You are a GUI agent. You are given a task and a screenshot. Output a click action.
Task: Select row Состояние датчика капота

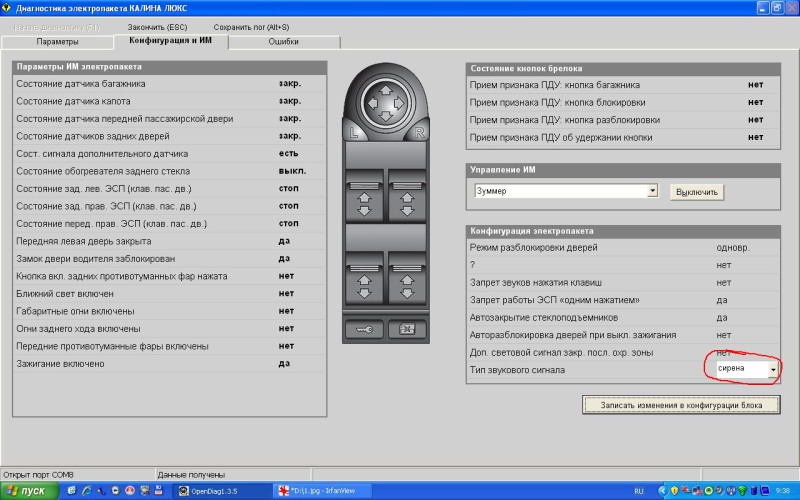[x=169, y=101]
